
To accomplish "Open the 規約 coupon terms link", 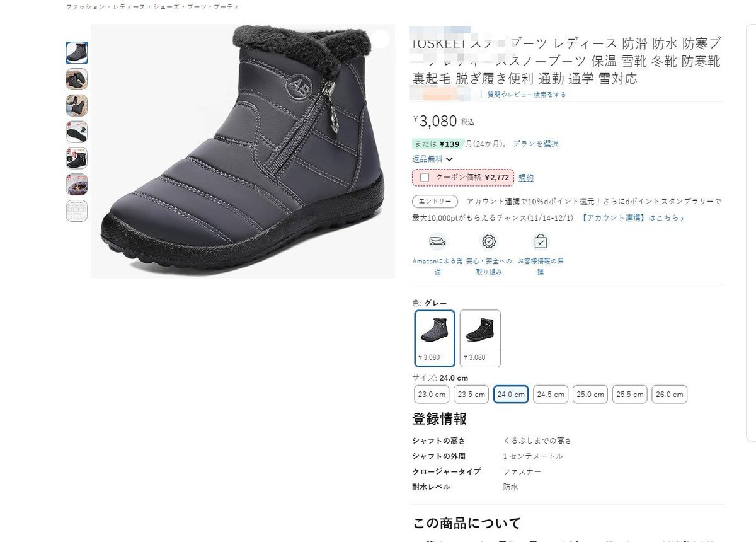I will click(x=526, y=178).
